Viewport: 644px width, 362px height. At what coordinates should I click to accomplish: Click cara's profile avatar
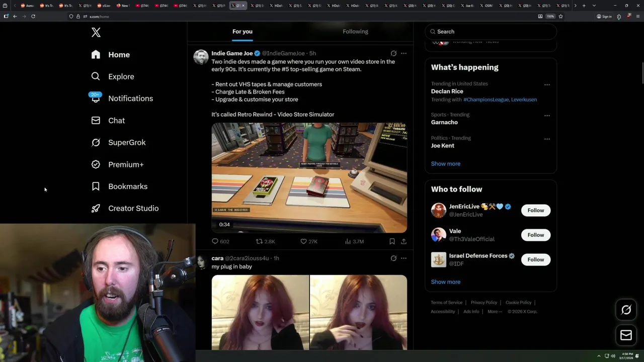tap(201, 261)
